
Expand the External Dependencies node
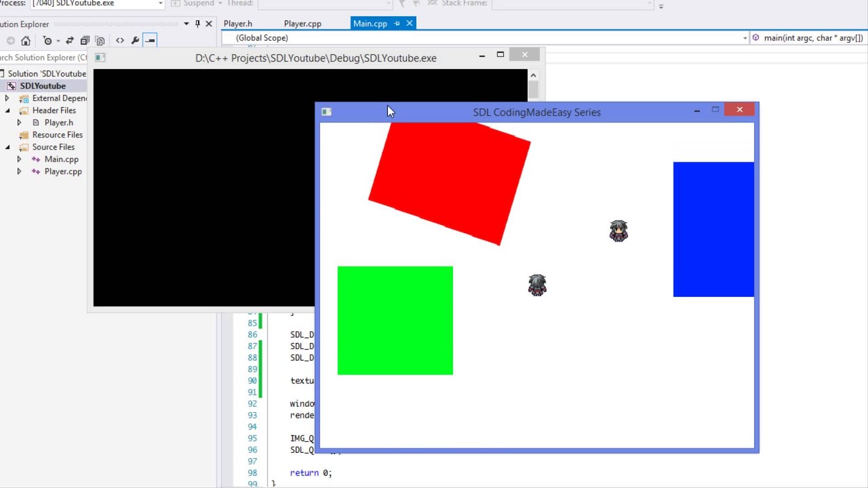(7, 98)
